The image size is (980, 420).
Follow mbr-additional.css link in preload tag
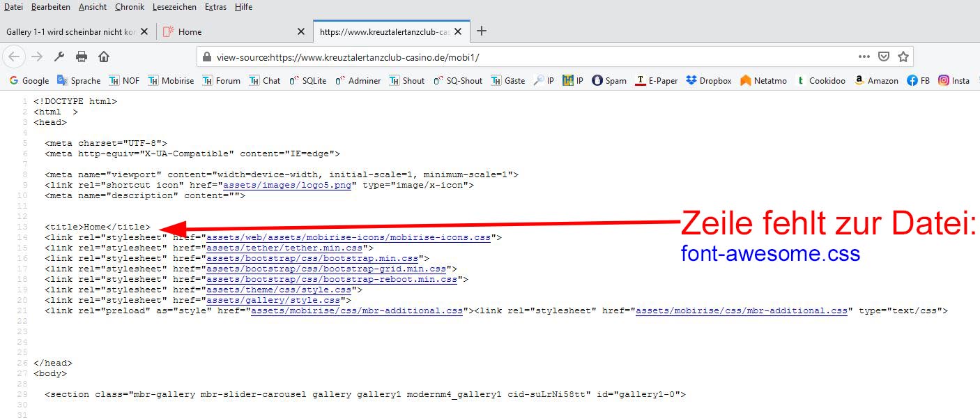(x=357, y=310)
